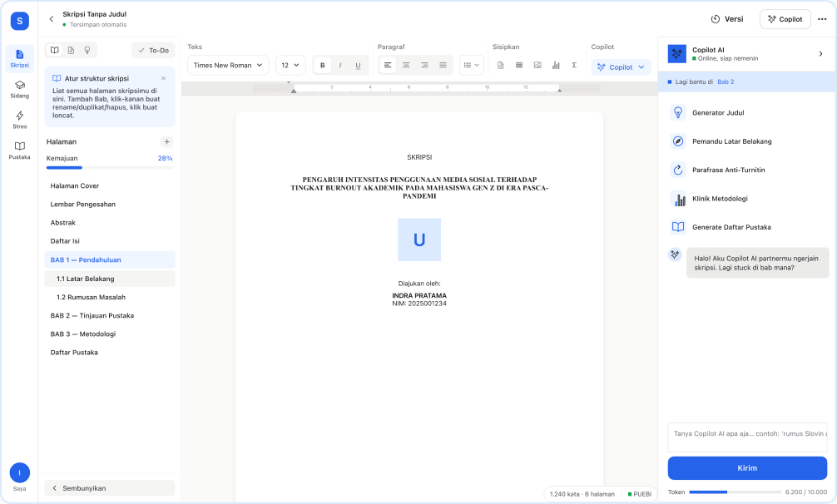Switch to the document page view icon
Screen dimensions: 837x504
(x=71, y=50)
